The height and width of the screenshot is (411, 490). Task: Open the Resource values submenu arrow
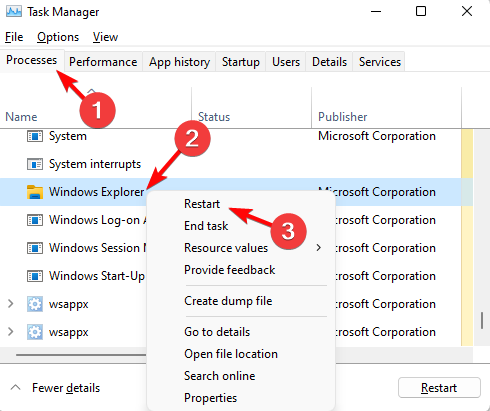point(319,248)
